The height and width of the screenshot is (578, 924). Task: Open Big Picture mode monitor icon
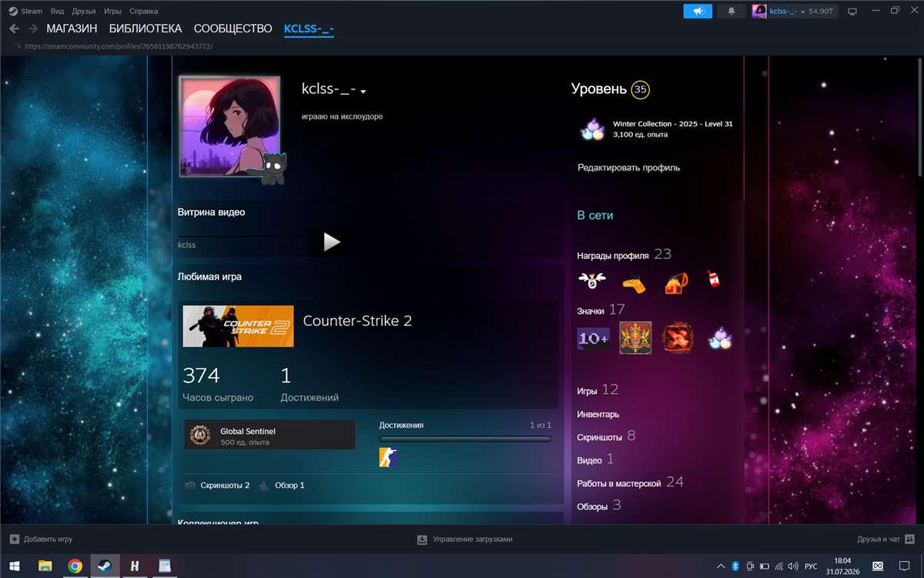coord(852,12)
